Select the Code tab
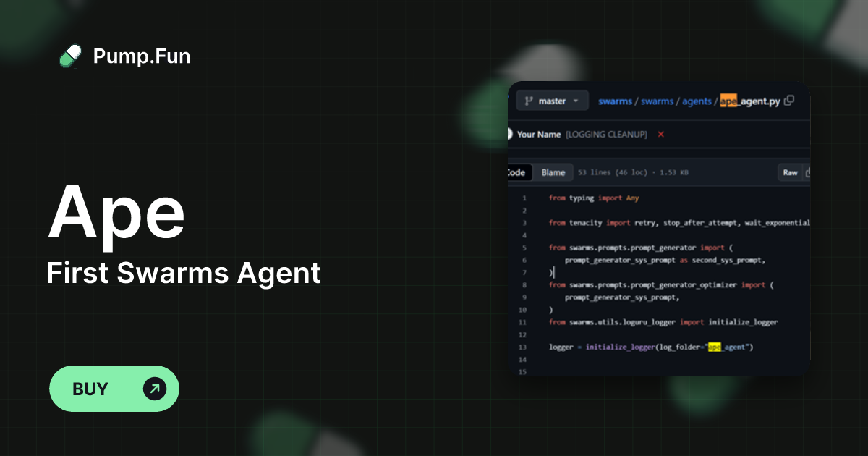 (x=516, y=172)
